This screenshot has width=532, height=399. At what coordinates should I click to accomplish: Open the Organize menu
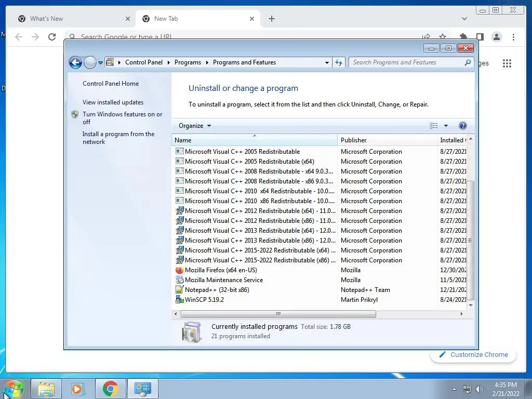(195, 126)
